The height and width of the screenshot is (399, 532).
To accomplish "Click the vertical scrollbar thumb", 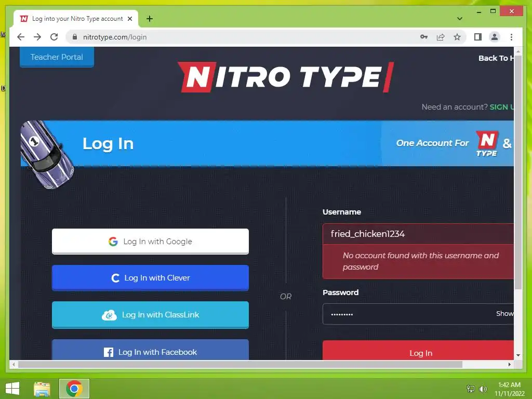I will [x=518, y=172].
